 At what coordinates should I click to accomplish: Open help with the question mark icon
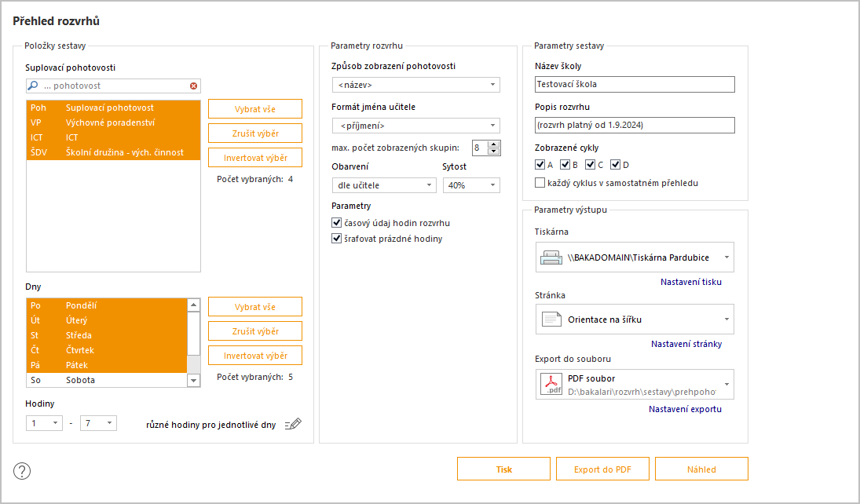click(x=22, y=470)
